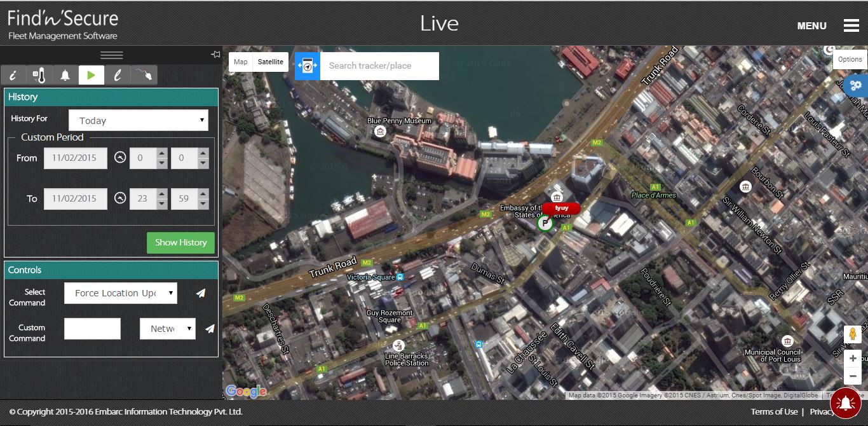This screenshot has height=426, width=868.
Task: Select the green play history tab
Action: point(92,75)
